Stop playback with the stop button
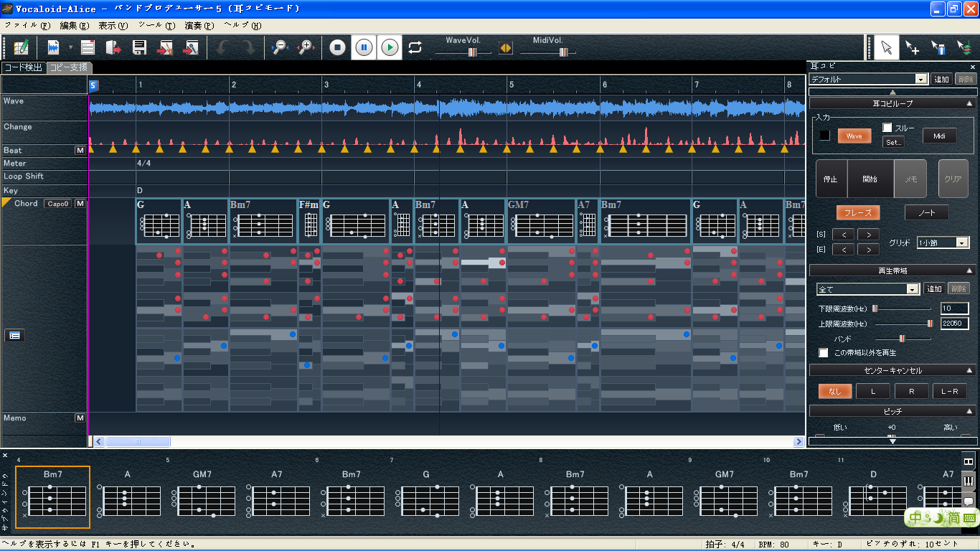980x551 pixels. click(x=338, y=47)
